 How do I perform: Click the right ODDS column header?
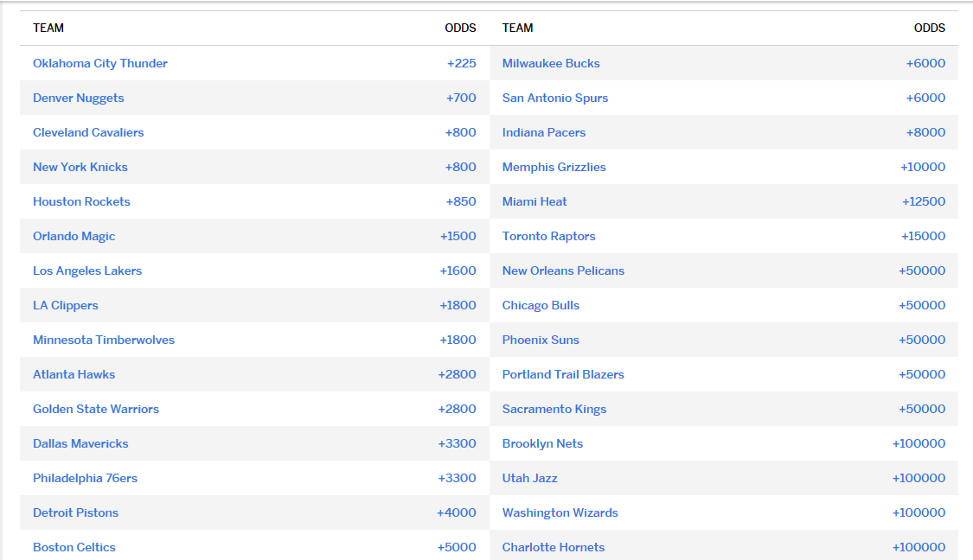[x=930, y=28]
